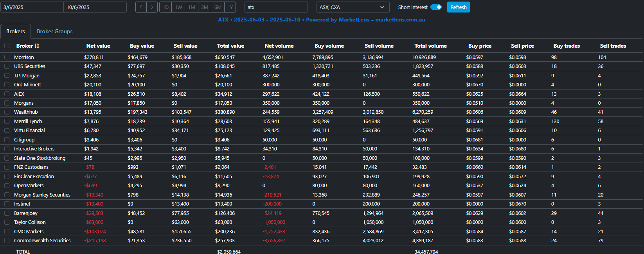Sort by the Sell trades column header
The height and width of the screenshot is (254, 644).
click(x=613, y=46)
